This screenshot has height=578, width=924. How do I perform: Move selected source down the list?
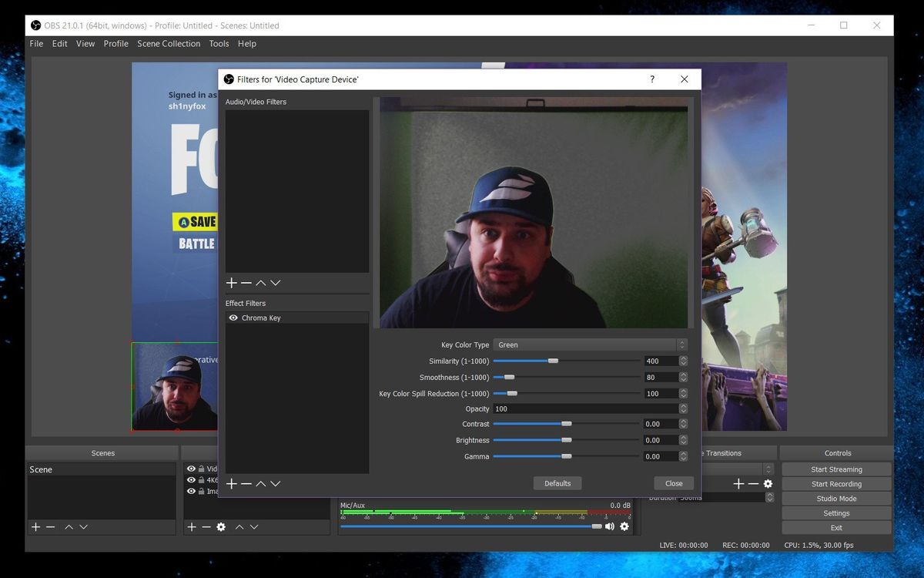click(x=254, y=526)
